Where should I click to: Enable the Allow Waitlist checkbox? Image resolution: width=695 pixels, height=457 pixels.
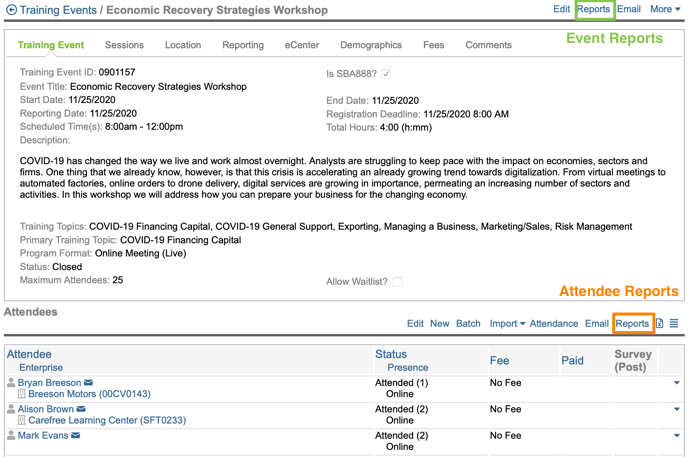(x=397, y=282)
